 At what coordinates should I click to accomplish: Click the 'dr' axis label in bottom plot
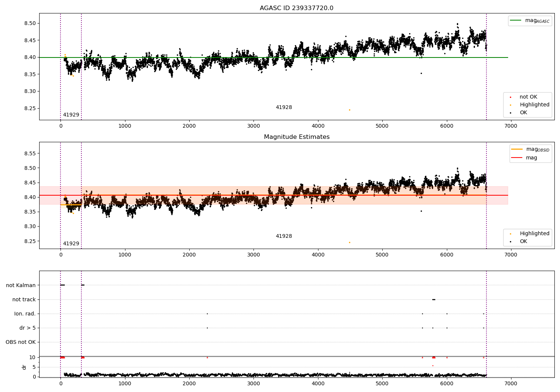pos(24,367)
